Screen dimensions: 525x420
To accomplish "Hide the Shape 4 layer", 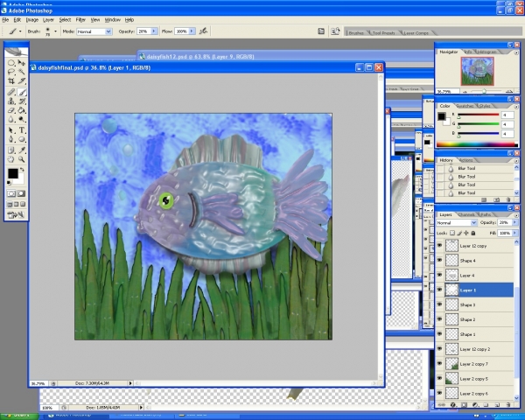I will (439, 260).
